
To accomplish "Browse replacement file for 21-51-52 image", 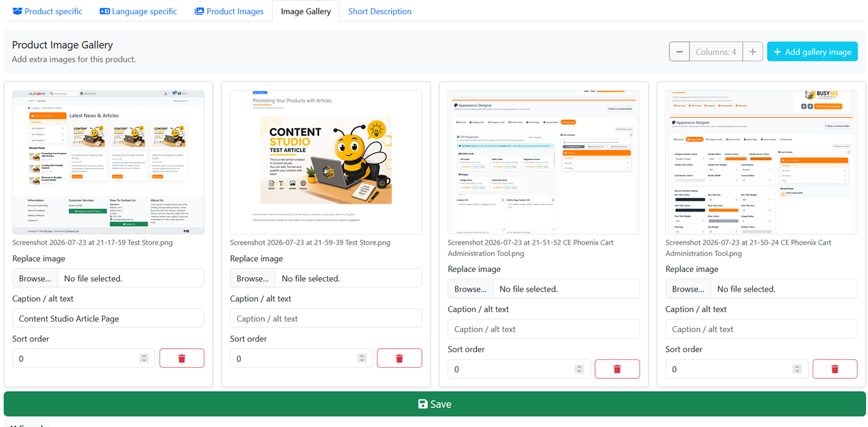I will pyautogui.click(x=471, y=288).
